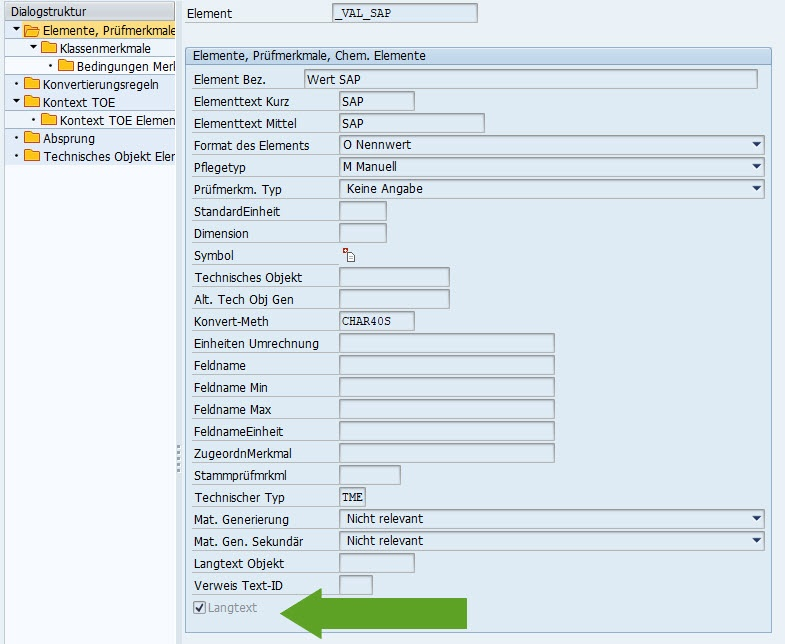The width and height of the screenshot is (785, 644).
Task: Collapse the Kontext TOE tree node
Action: [x=17, y=102]
